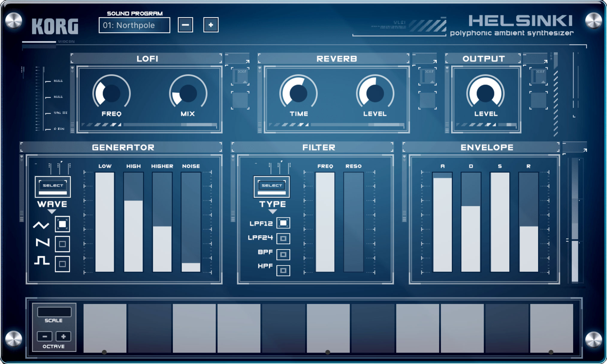Set the Filter FREQ slider
The height and width of the screenshot is (364, 607).
tap(325, 222)
